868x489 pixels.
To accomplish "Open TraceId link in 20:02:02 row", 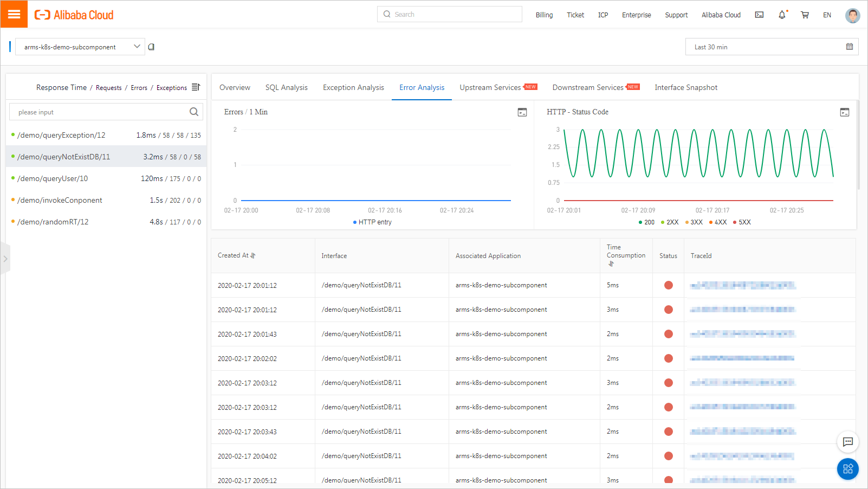I will pos(743,358).
